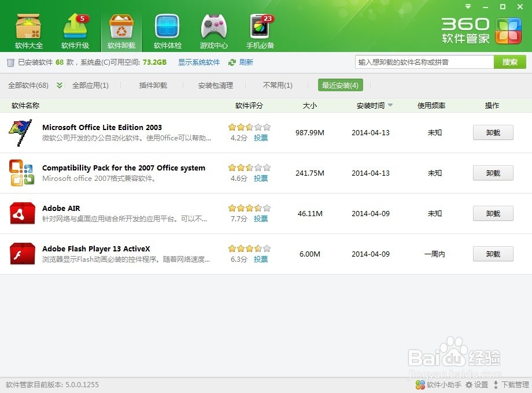Uninstall Adobe Flash Player 13 ActiveX
This screenshot has height=393, width=532.
click(x=493, y=254)
